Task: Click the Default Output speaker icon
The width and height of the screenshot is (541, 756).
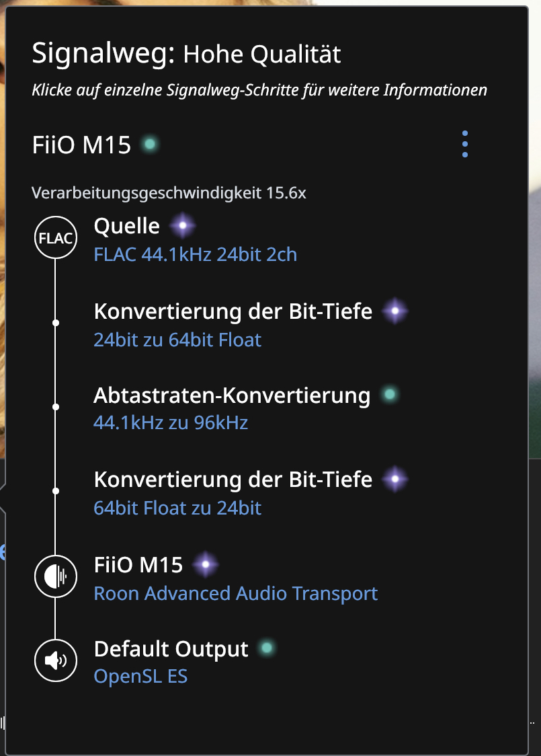Action: [56, 660]
